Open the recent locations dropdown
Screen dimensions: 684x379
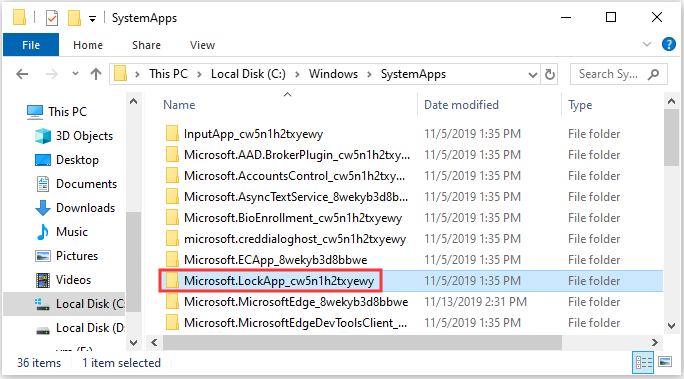point(75,74)
